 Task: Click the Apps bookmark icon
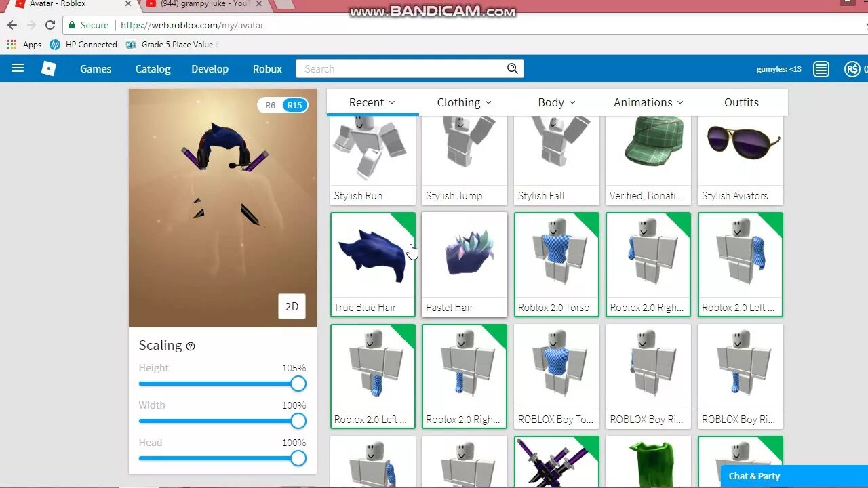click(12, 45)
